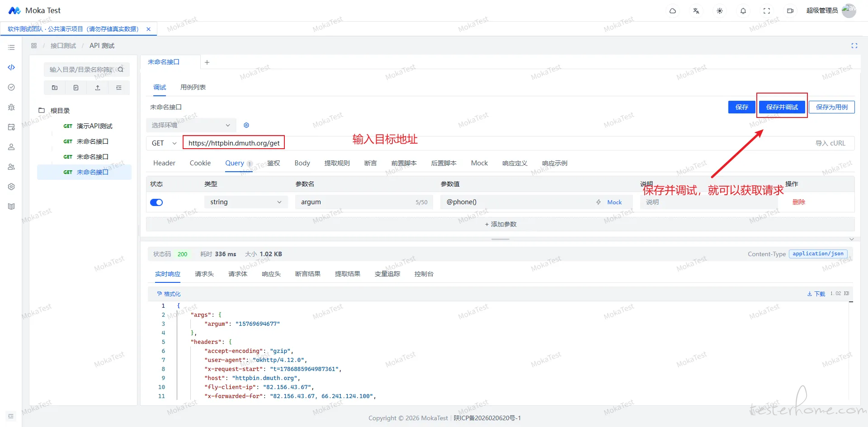Open the Mock tab
The width and height of the screenshot is (868, 427).
pyautogui.click(x=479, y=163)
